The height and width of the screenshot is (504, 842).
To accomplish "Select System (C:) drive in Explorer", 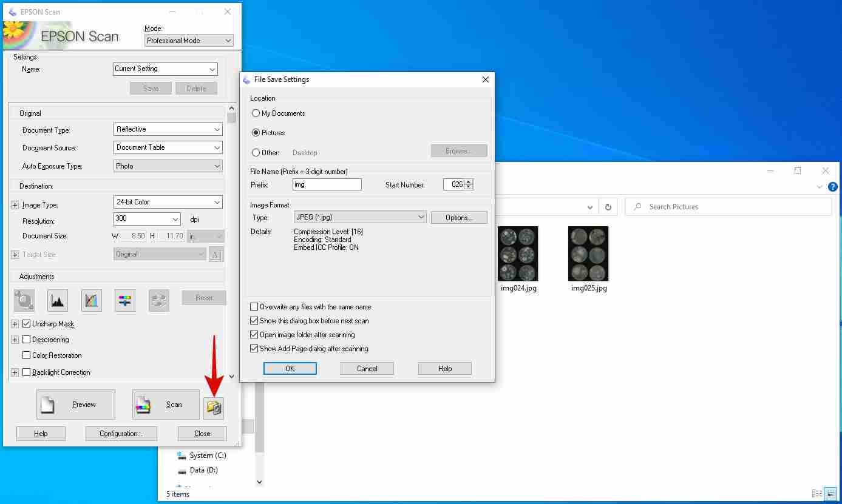I will click(202, 455).
